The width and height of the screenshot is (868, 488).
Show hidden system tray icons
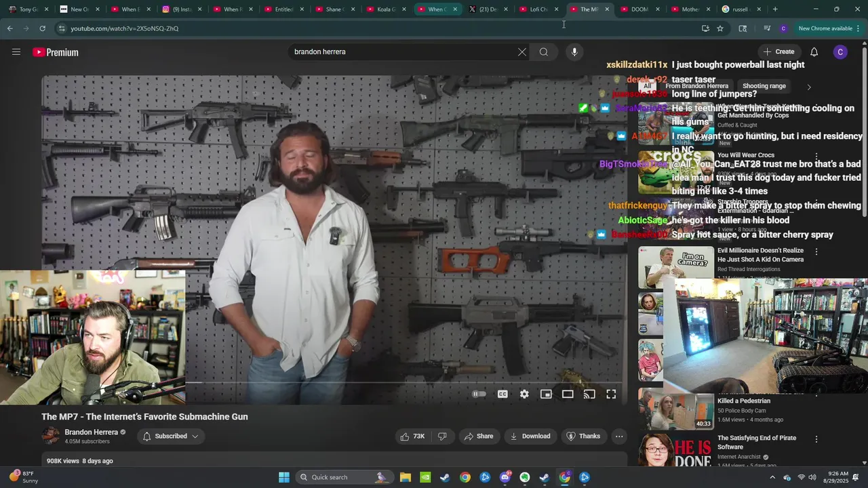[772, 477]
